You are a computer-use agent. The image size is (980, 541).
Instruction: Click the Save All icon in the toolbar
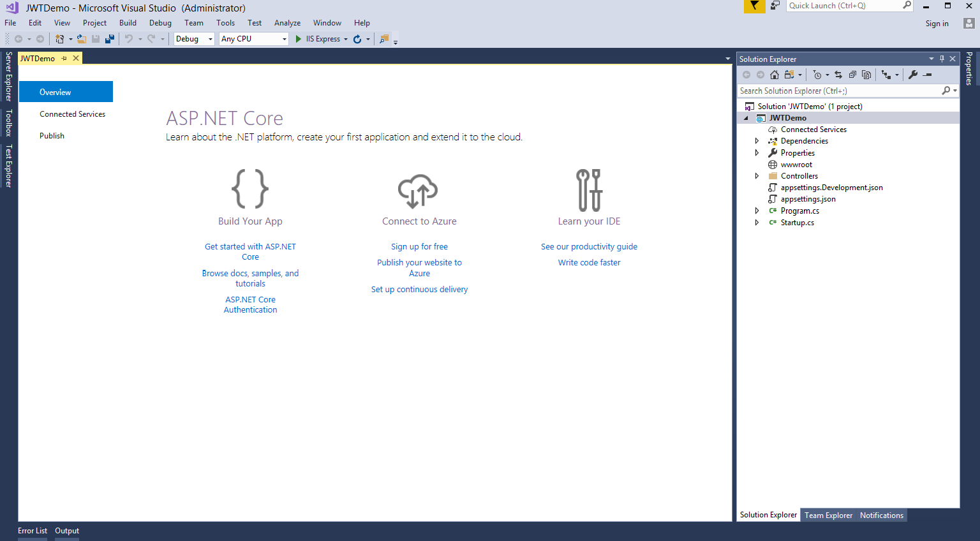pyautogui.click(x=110, y=38)
